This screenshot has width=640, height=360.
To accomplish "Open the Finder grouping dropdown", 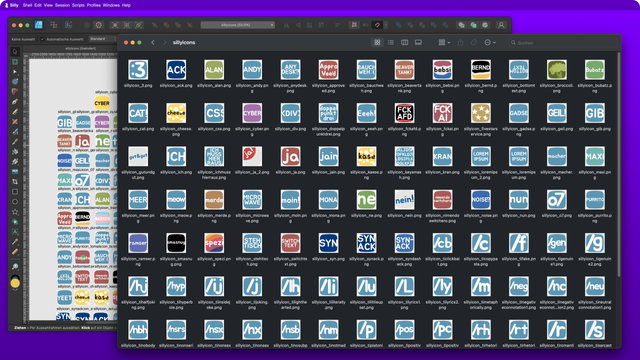I will [444, 42].
